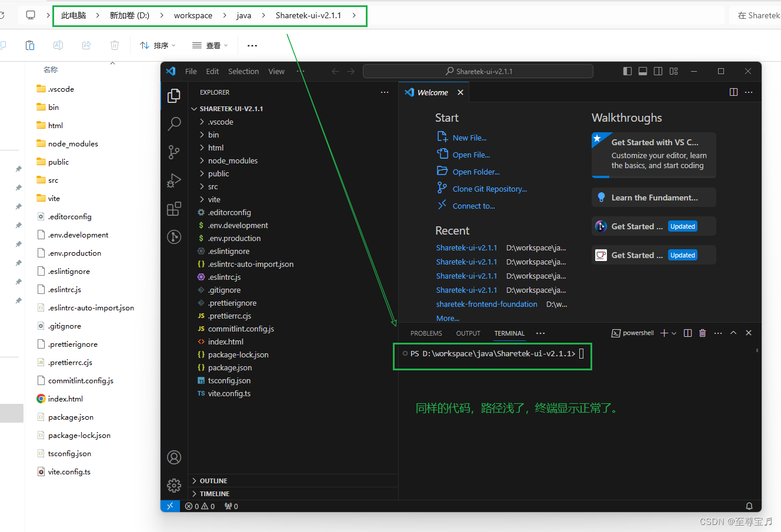The image size is (781, 532).
Task: Maximize the terminal panel size
Action: (x=733, y=333)
